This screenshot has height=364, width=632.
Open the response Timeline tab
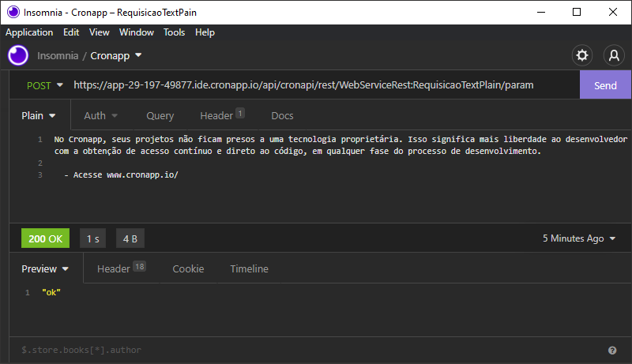pyautogui.click(x=249, y=268)
